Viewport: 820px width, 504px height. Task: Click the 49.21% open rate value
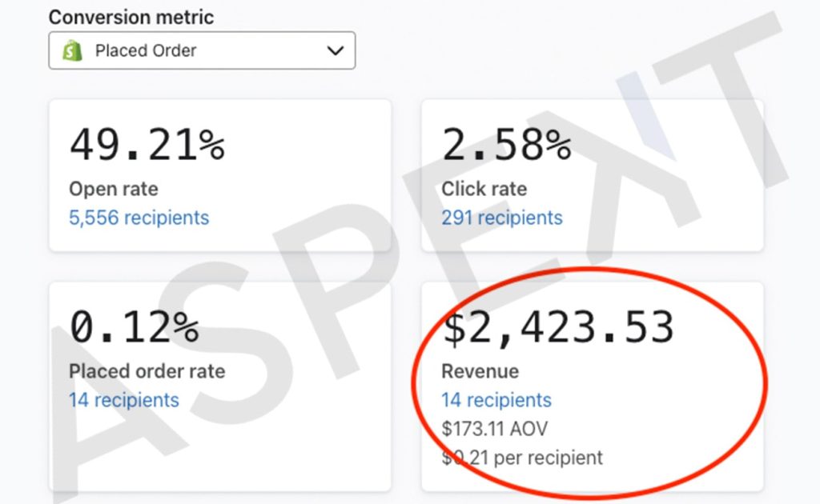tap(147, 145)
